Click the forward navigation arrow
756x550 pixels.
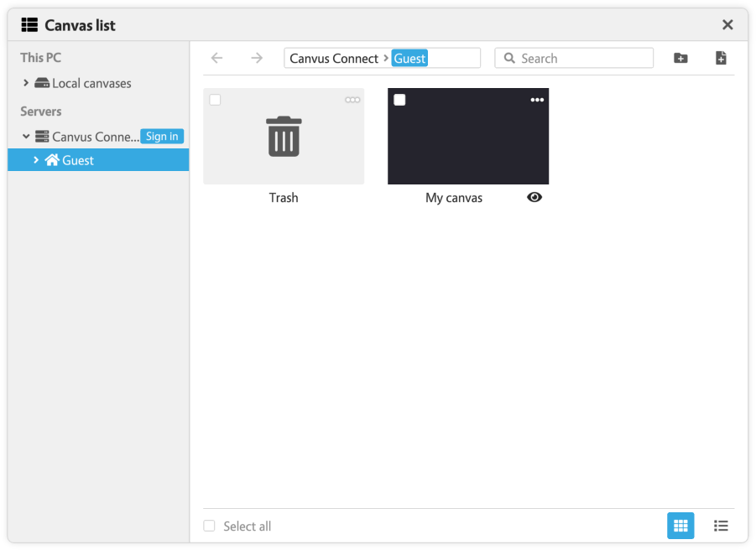point(257,58)
